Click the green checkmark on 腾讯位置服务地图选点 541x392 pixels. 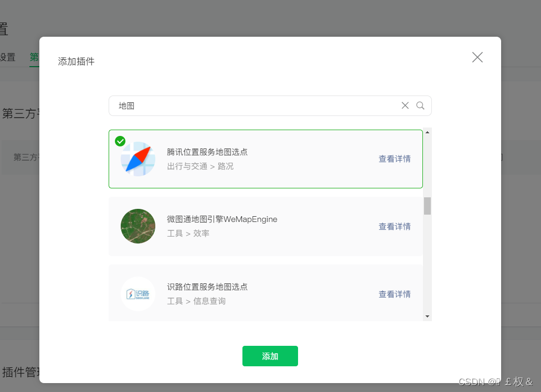[x=121, y=141]
